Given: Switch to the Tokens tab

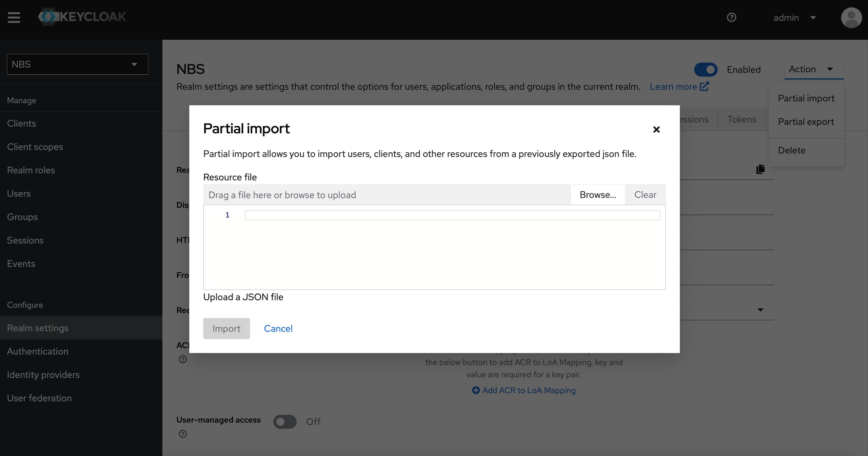Looking at the screenshot, I should tap(742, 119).
